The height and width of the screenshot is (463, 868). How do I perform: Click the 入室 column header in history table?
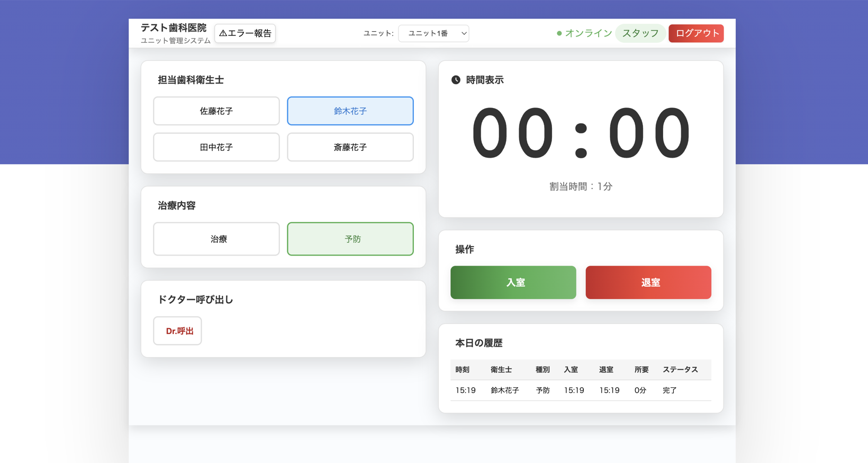pos(571,370)
